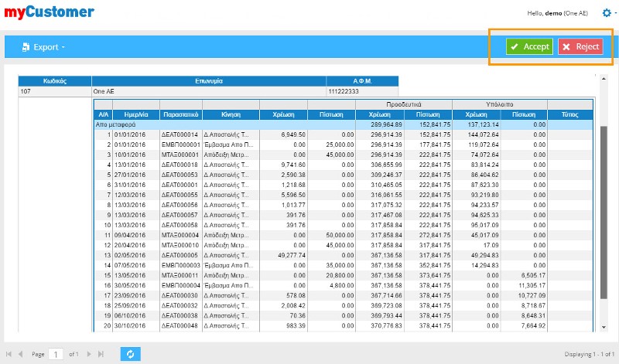Open the Export dropdown menu
The image size is (619, 364).
point(43,47)
